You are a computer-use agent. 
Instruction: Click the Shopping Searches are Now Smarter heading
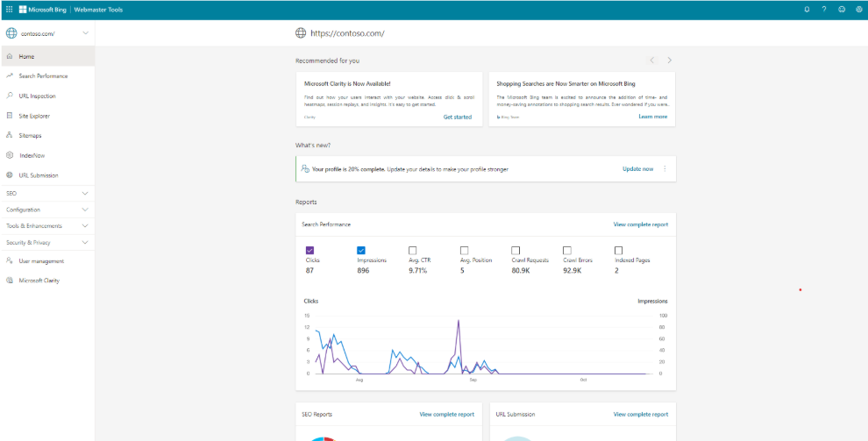(x=566, y=83)
